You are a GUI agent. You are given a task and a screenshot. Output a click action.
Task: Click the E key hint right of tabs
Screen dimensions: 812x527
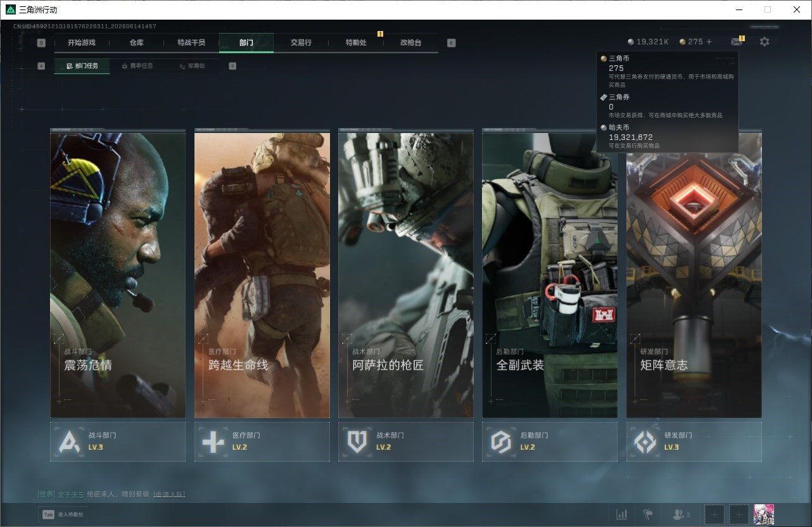(451, 43)
